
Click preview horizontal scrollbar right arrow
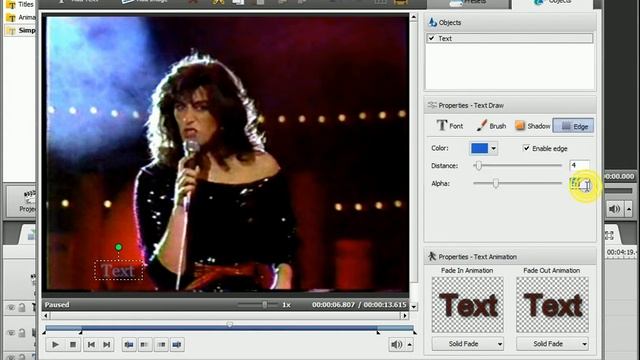point(404,316)
